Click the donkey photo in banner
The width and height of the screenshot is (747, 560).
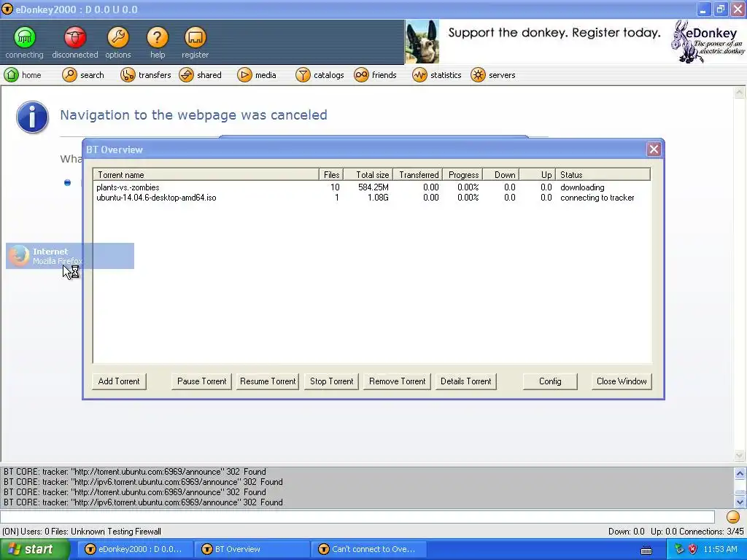[422, 42]
